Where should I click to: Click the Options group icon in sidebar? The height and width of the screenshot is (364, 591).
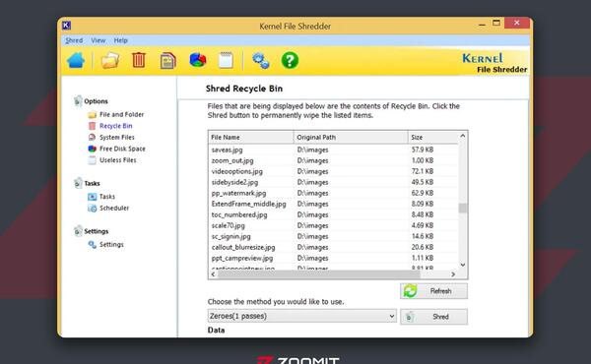point(78,101)
